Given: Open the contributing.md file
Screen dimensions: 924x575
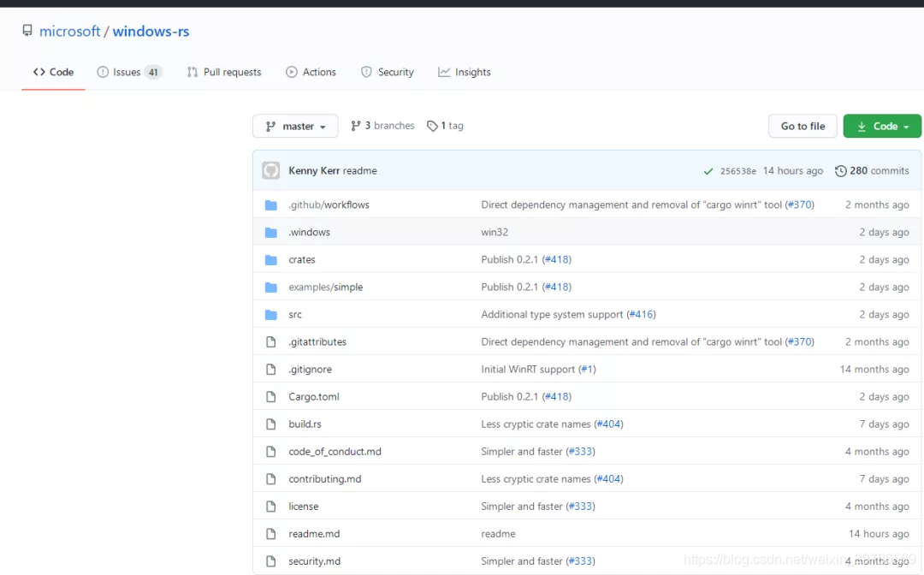Looking at the screenshot, I should click(x=325, y=478).
